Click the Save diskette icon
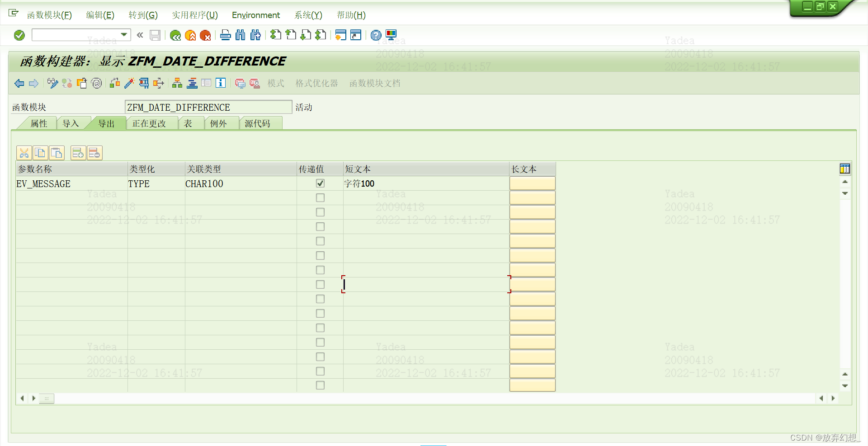The height and width of the screenshot is (446, 868). click(155, 35)
